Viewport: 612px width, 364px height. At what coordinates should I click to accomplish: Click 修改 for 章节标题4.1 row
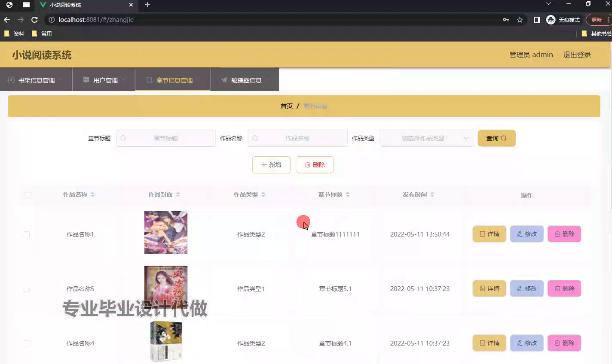click(x=527, y=343)
